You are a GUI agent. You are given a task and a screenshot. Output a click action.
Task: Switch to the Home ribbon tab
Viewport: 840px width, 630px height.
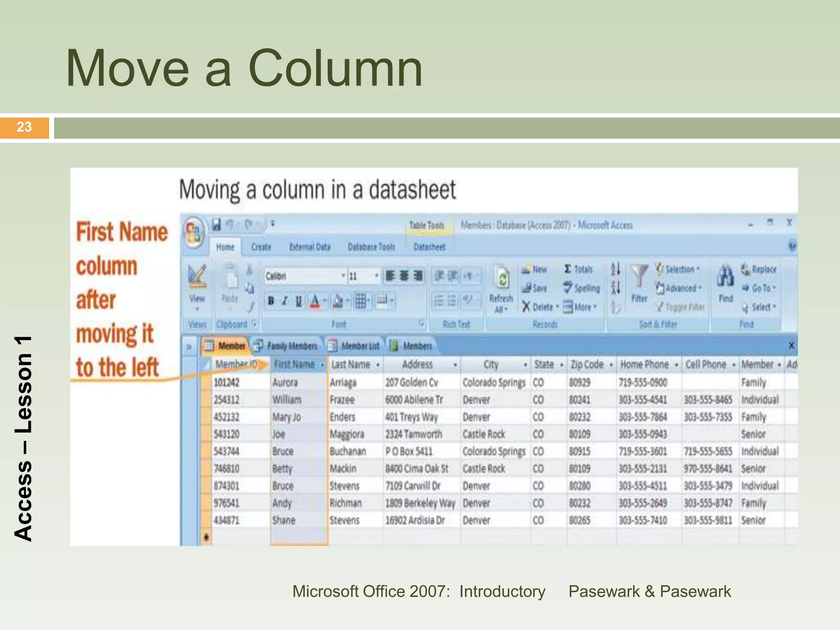[225, 247]
